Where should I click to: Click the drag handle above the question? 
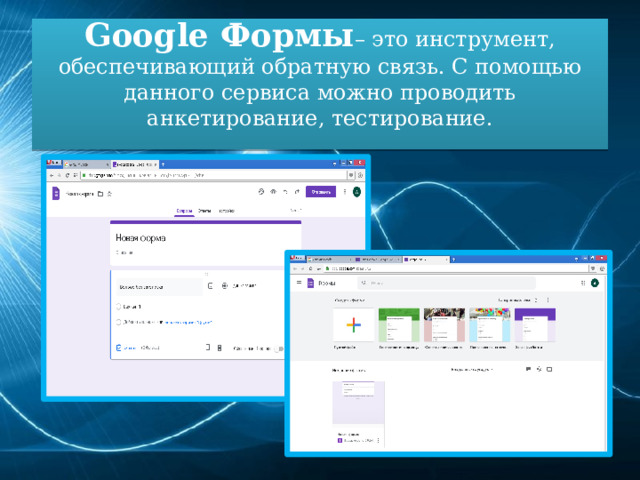pyautogui.click(x=206, y=274)
